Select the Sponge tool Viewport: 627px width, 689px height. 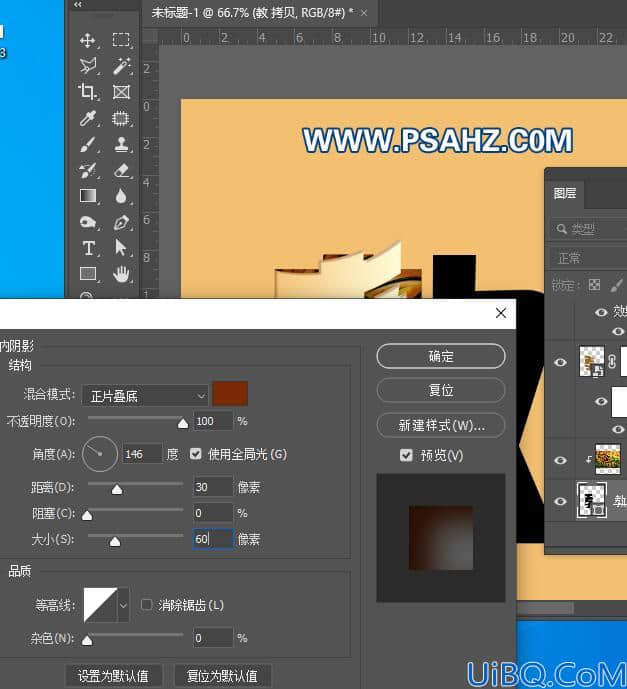pos(88,222)
